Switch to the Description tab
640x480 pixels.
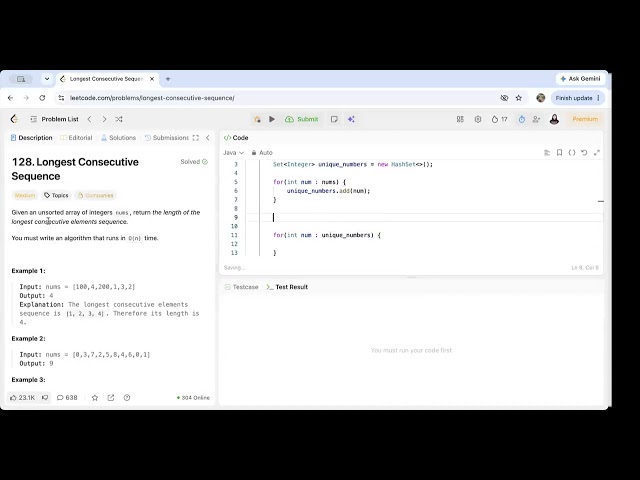31,138
